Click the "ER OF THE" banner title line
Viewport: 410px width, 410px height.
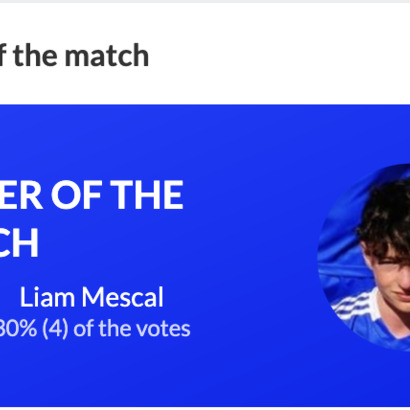coord(92,195)
